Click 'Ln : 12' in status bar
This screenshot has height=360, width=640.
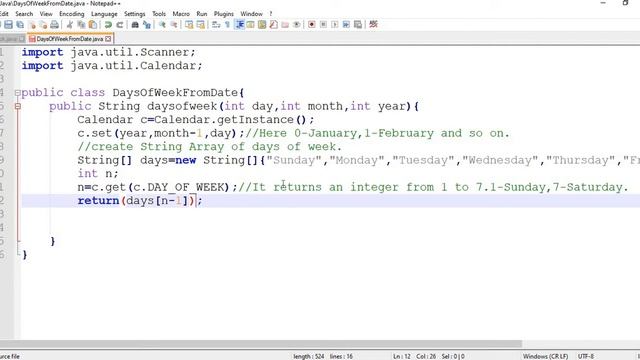[402, 356]
